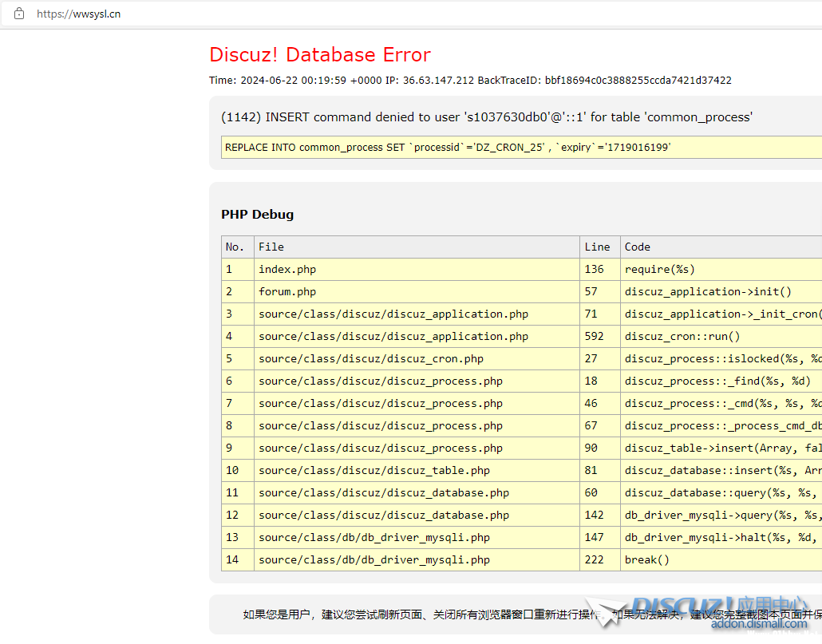Click the Line column header
The height and width of the screenshot is (644, 822).
(597, 247)
